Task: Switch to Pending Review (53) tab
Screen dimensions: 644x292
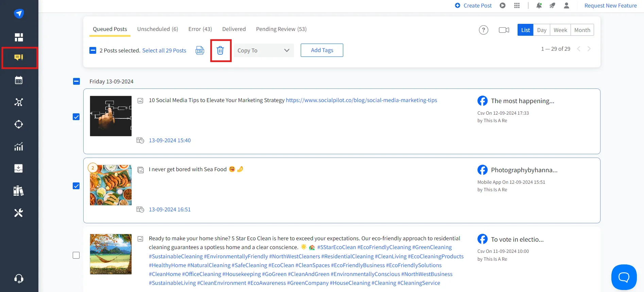Action: tap(281, 29)
